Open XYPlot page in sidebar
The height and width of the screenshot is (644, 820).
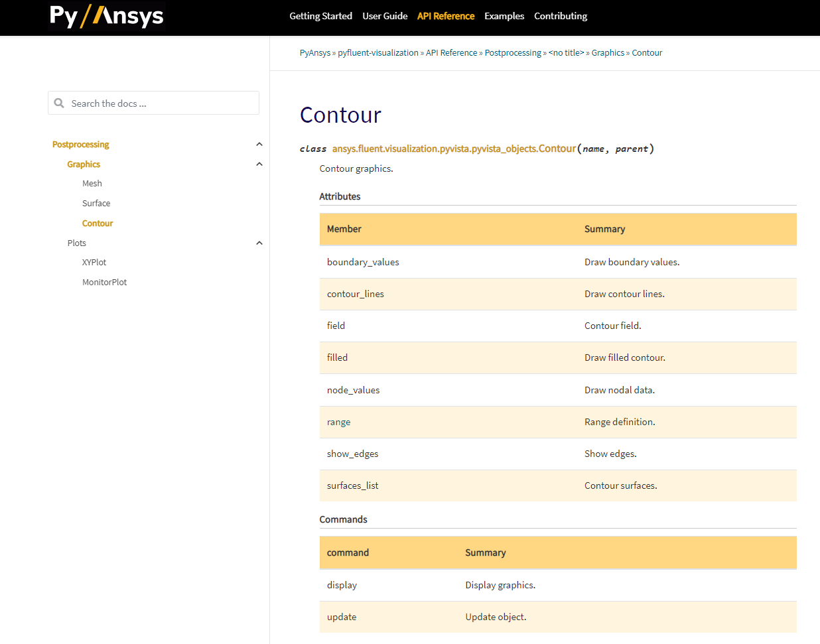tap(94, 263)
